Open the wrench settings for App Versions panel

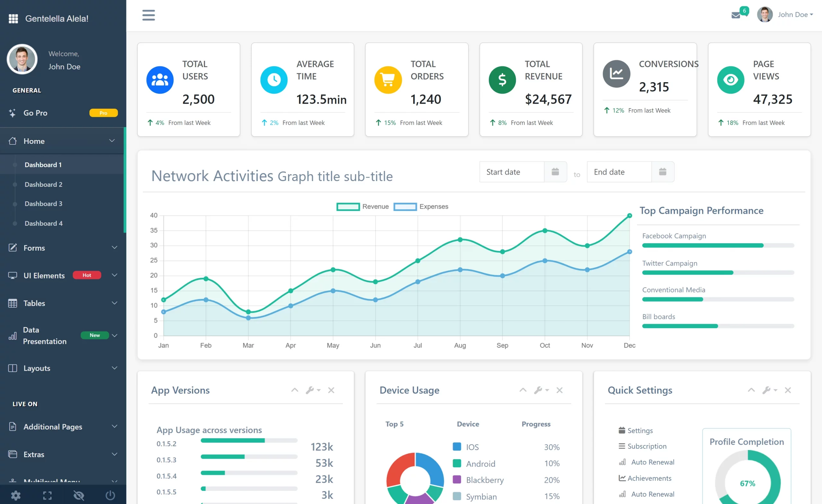point(310,390)
